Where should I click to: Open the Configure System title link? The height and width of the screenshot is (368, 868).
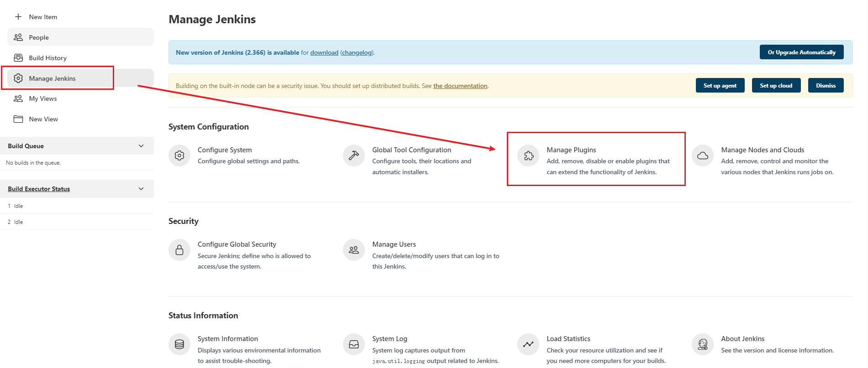coord(225,150)
